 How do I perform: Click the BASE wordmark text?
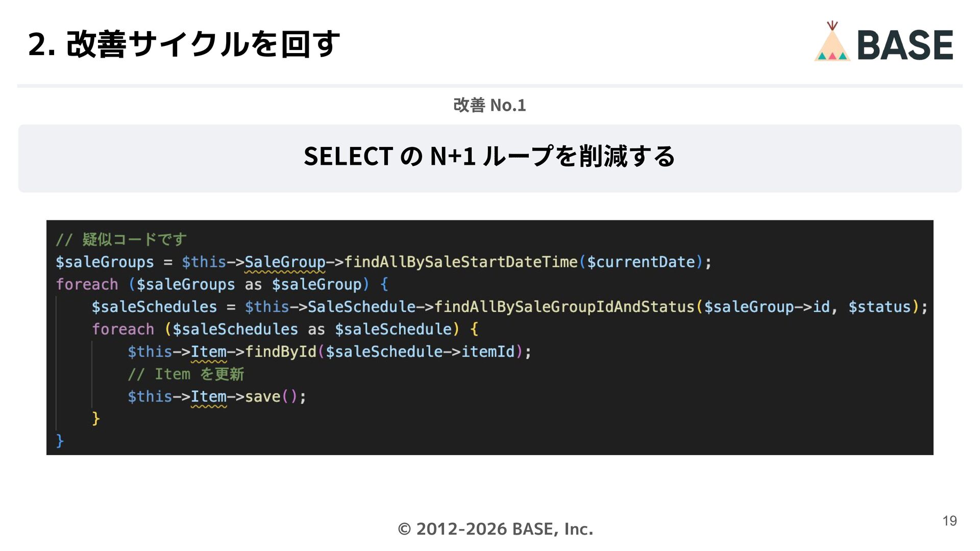pyautogui.click(x=905, y=45)
